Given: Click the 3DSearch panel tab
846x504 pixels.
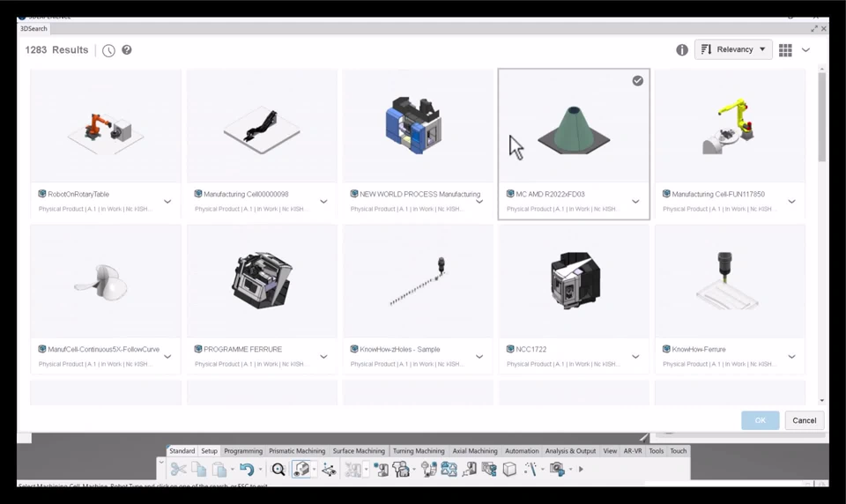Looking at the screenshot, I should [34, 28].
